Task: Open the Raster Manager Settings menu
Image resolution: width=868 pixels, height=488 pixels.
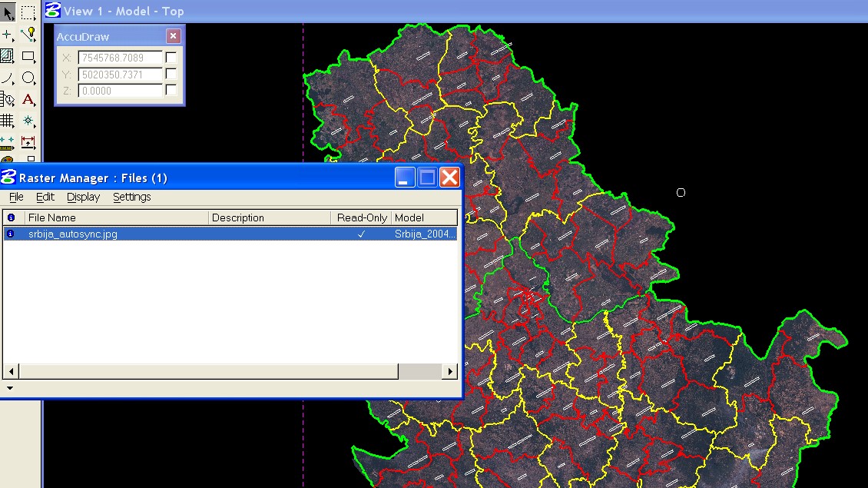Action: coord(132,197)
